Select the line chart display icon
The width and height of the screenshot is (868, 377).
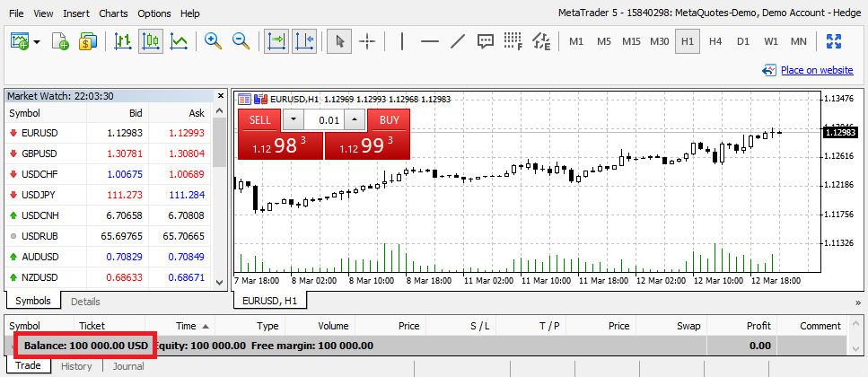click(x=179, y=40)
